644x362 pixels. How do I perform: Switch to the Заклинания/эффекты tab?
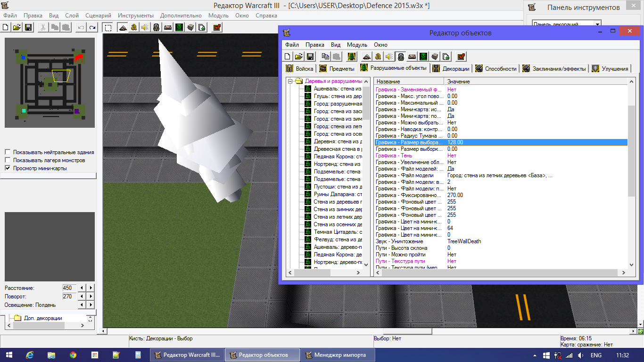(555, 69)
